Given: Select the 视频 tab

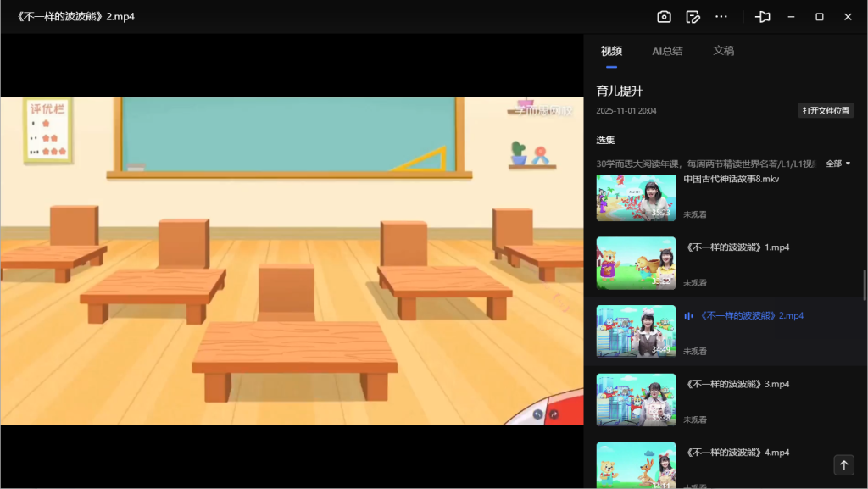Looking at the screenshot, I should pyautogui.click(x=611, y=51).
